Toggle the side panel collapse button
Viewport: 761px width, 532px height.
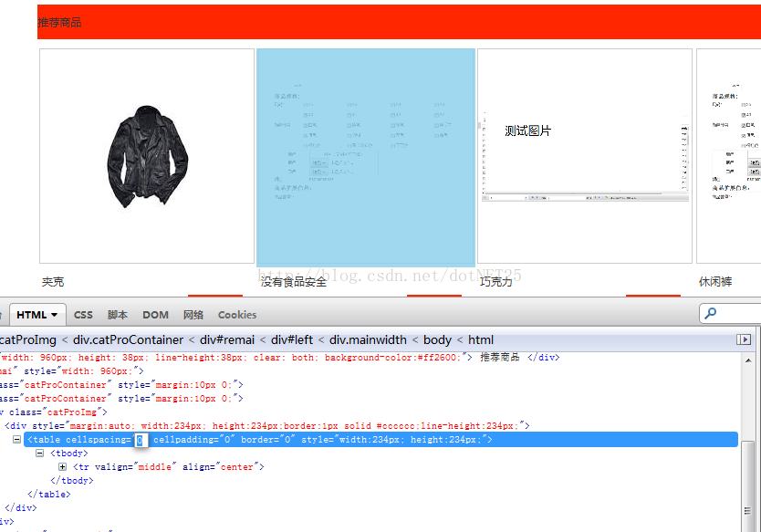coord(743,339)
